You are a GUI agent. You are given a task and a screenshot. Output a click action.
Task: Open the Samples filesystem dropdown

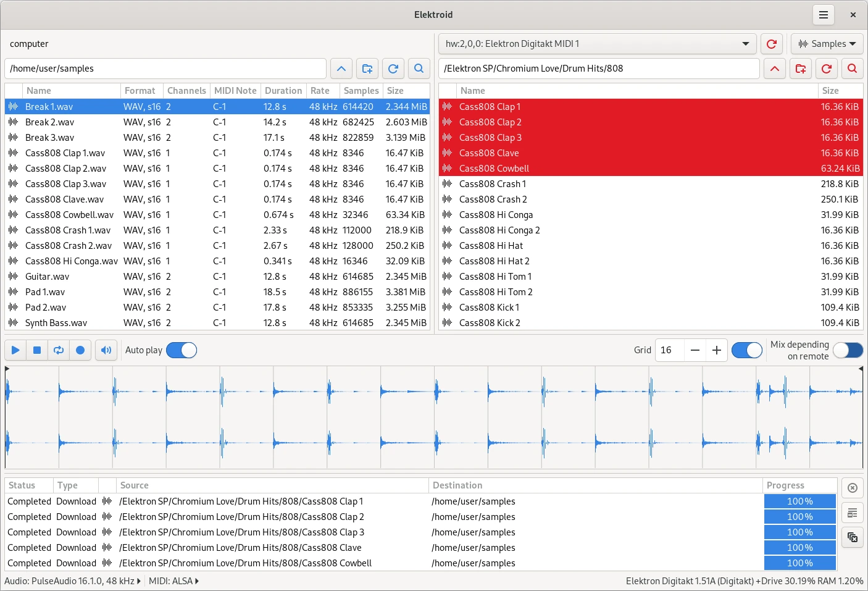[827, 44]
